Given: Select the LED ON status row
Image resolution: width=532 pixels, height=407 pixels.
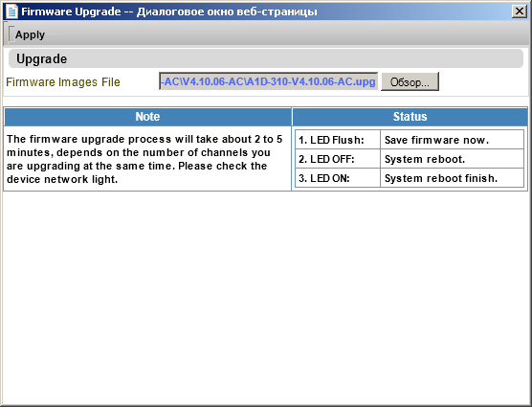Looking at the screenshot, I should (x=410, y=178).
